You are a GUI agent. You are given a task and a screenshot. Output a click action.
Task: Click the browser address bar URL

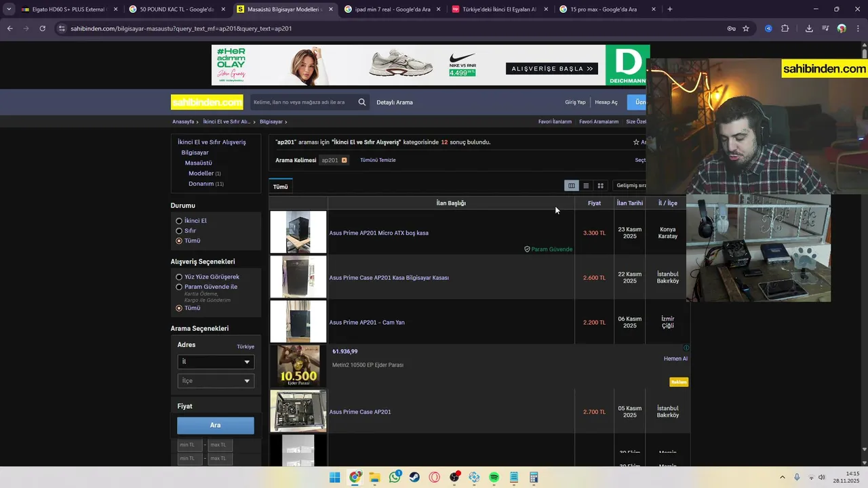[181, 28]
